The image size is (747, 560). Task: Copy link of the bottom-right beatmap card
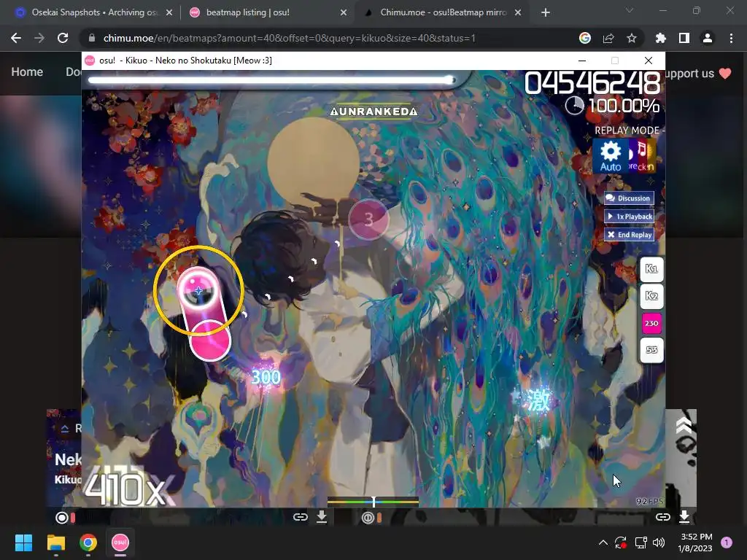click(x=662, y=517)
